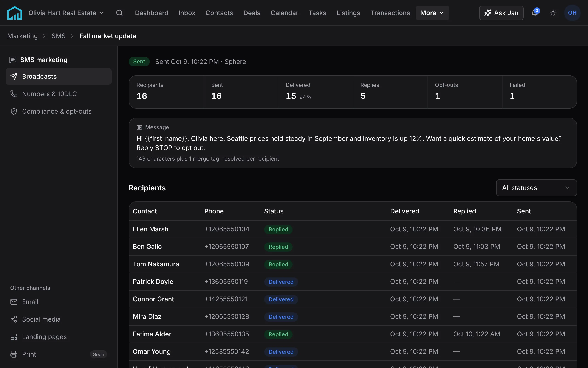Open Contacts in top navigation

(x=219, y=13)
